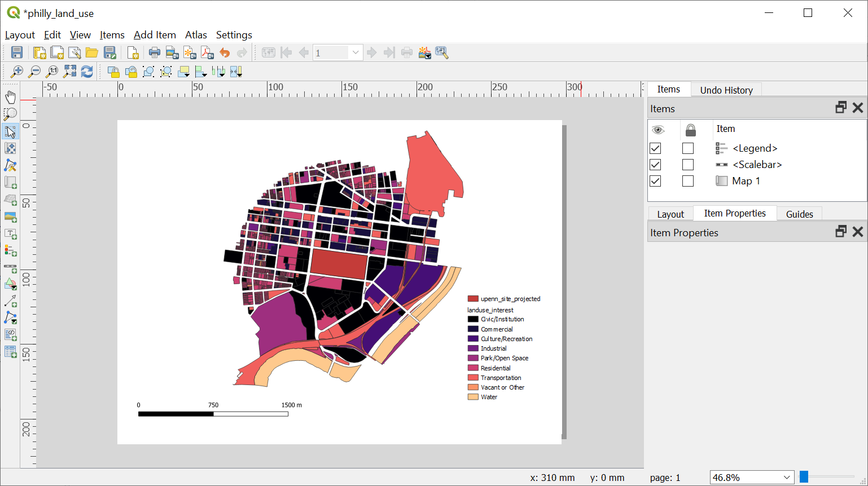Lock the Scalebar item checkbox
Screen dimensions: 868x486
[x=687, y=165]
